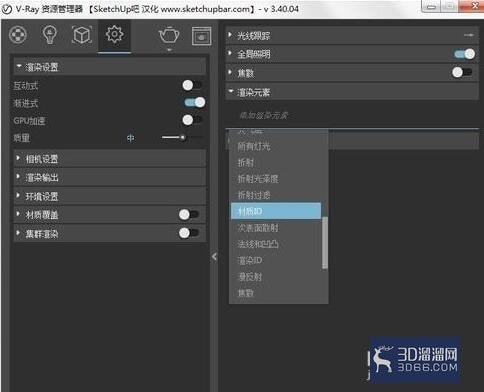Collapse right panel with the arrow handle
This screenshot has width=484, height=392.
click(214, 256)
